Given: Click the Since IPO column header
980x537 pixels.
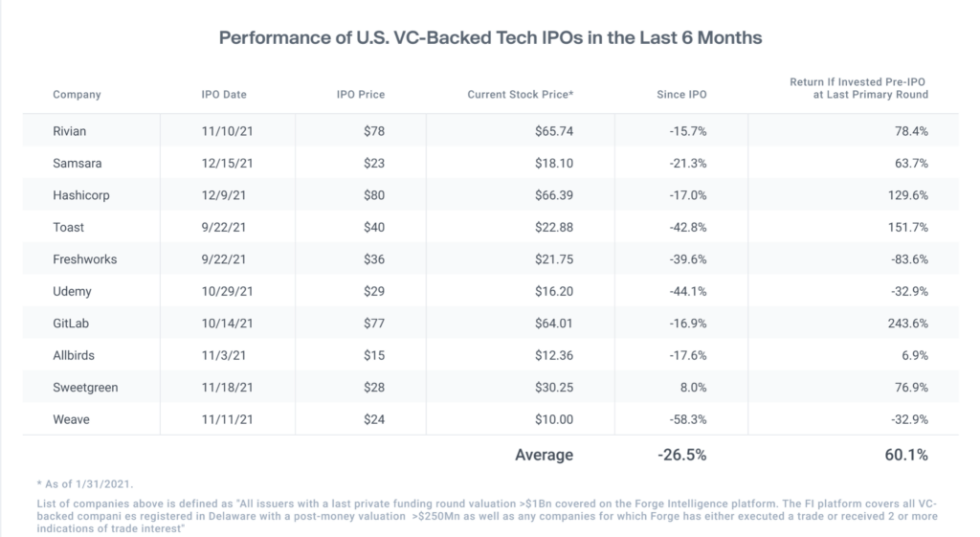Looking at the screenshot, I should 681,95.
